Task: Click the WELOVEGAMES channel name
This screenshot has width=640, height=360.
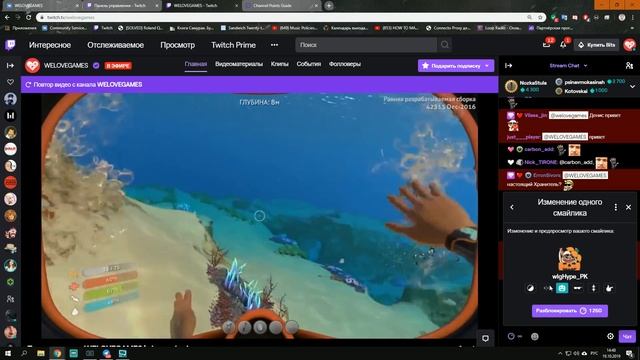Action: coord(66,65)
